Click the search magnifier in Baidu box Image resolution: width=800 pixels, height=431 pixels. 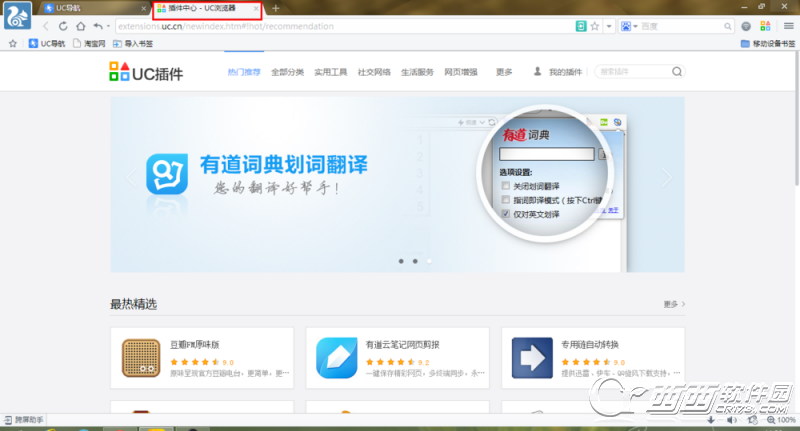pos(728,26)
